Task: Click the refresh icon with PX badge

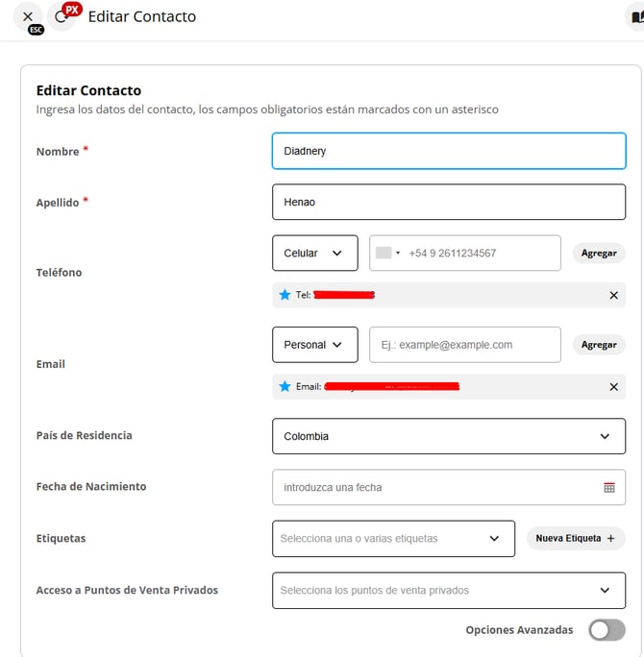Action: click(x=62, y=17)
